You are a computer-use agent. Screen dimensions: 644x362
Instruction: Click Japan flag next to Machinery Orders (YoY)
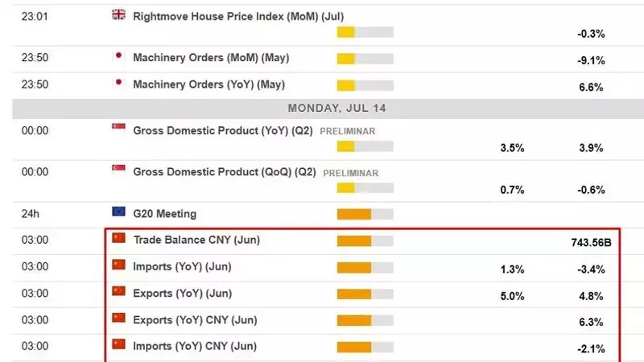click(x=118, y=83)
